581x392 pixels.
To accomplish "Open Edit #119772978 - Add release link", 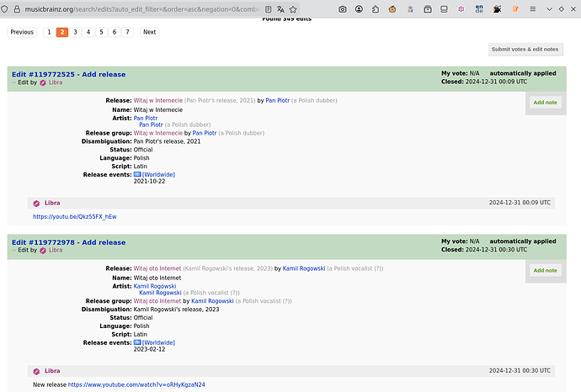I will point(68,242).
